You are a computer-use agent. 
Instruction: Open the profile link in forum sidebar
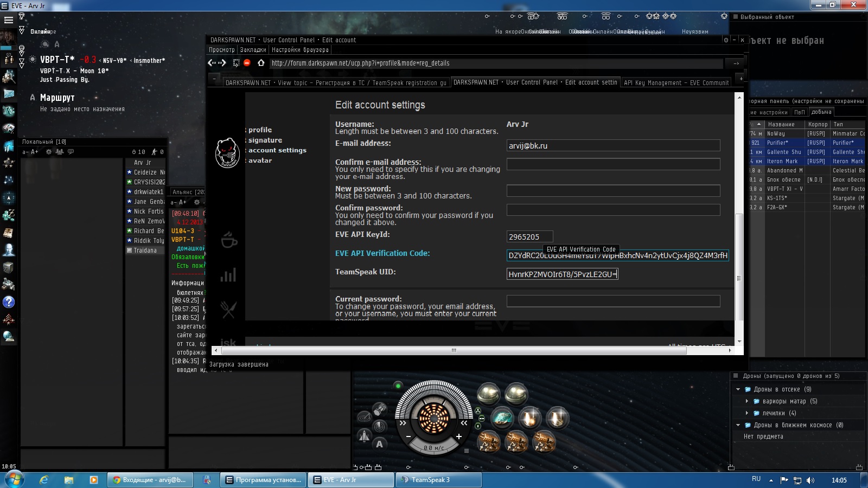coord(260,130)
